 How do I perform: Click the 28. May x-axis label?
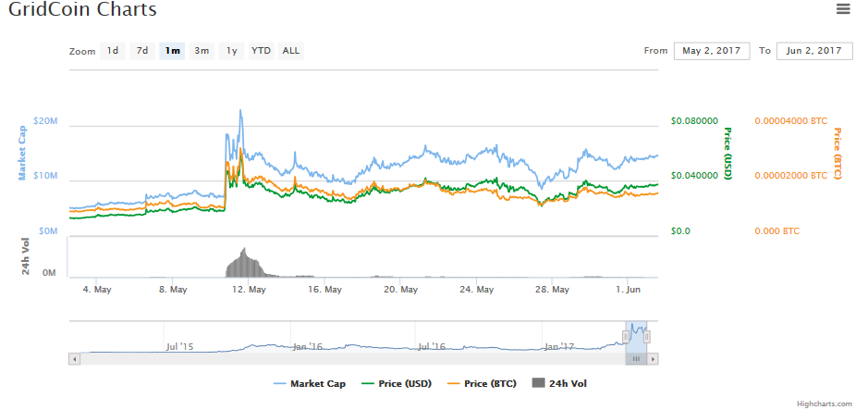tap(553, 290)
